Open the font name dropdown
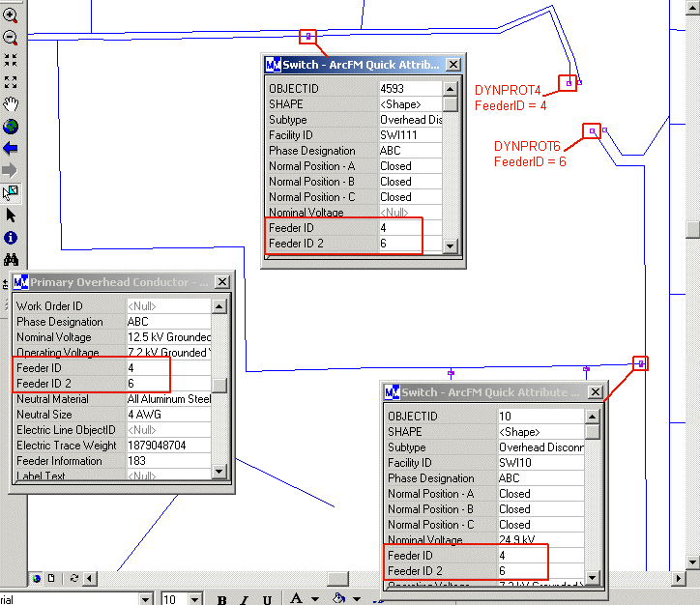The width and height of the screenshot is (700, 605). tap(146, 599)
